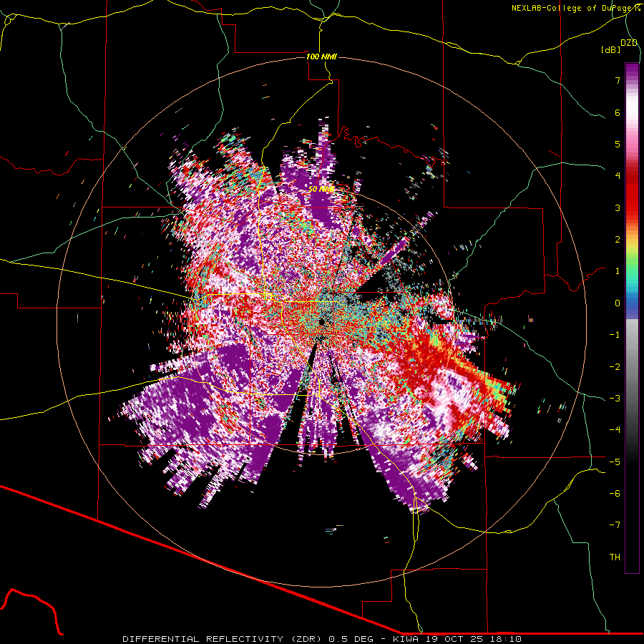Screen dimensions: 644x644
Task: Click the -4 dB scale value
Action: [615, 429]
